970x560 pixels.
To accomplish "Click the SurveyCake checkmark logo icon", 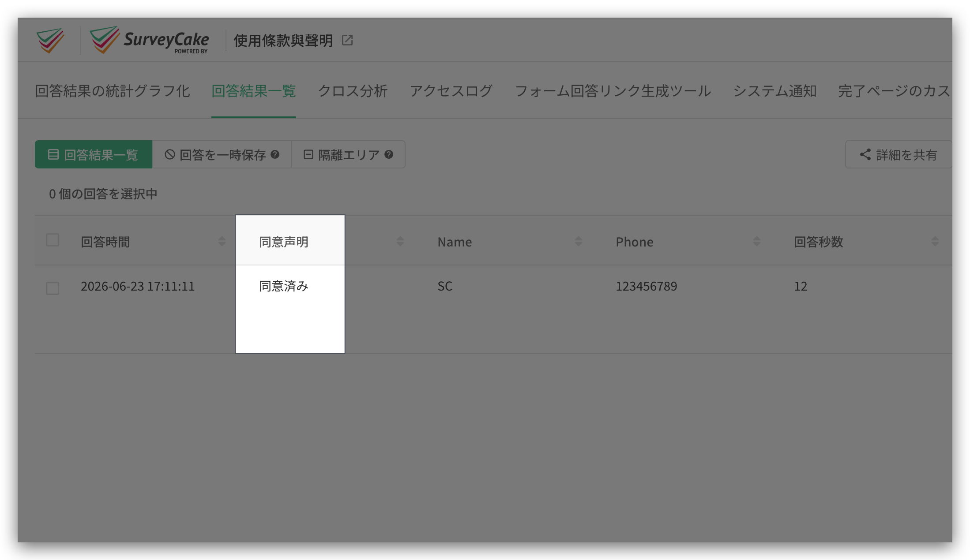I will 50,40.
